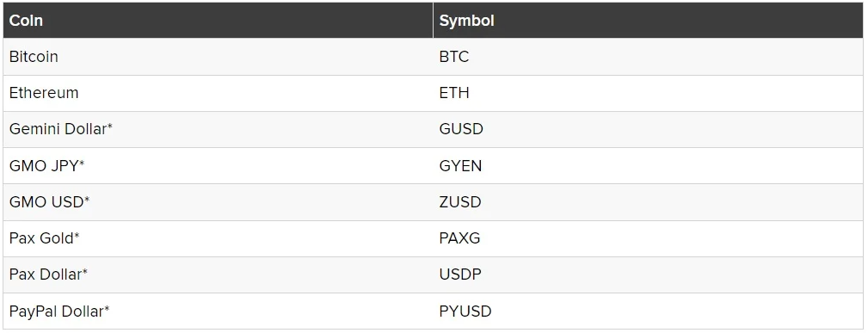Click the PAXG symbol text
Viewport: 868px width, 333px height.
[459, 238]
